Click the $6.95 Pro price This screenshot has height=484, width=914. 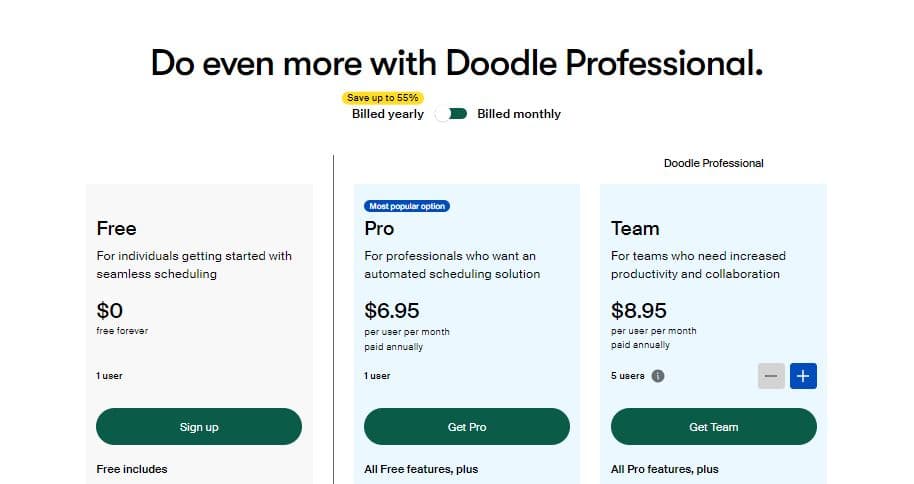pyautogui.click(x=391, y=311)
